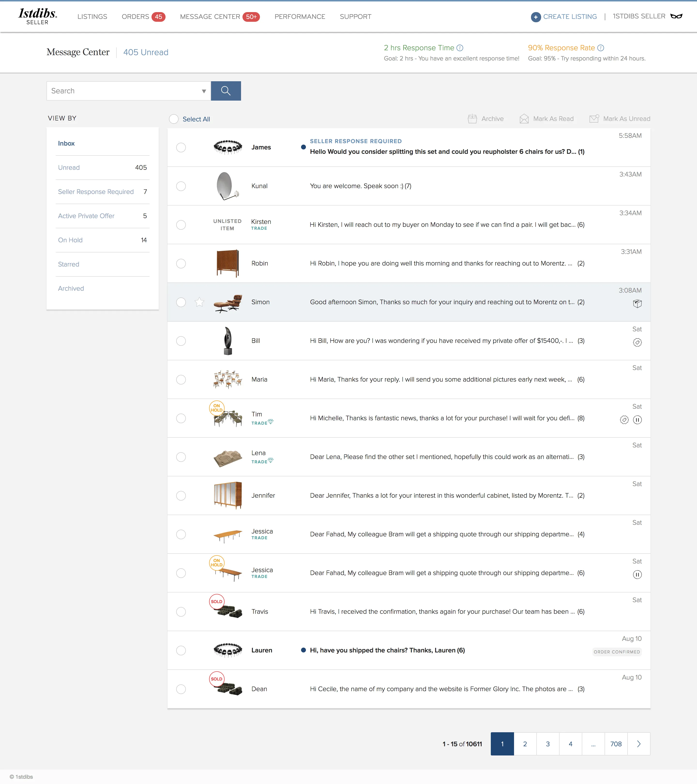The image size is (697, 784).
Task: Open the Orders tab
Action: coord(143,17)
